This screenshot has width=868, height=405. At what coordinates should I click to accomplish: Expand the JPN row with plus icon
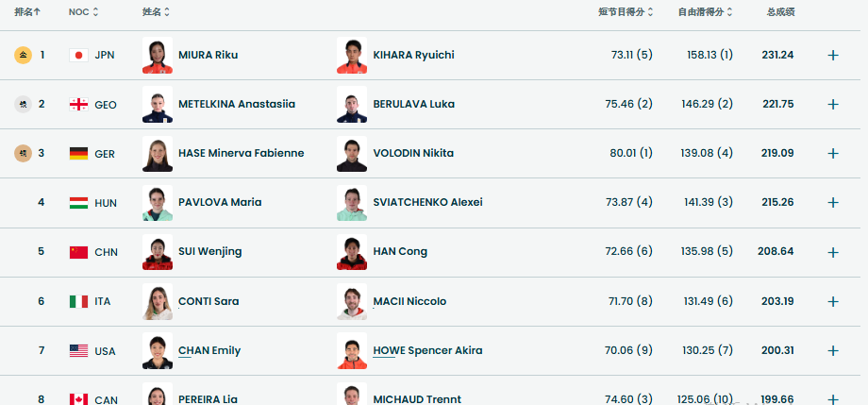(x=832, y=55)
